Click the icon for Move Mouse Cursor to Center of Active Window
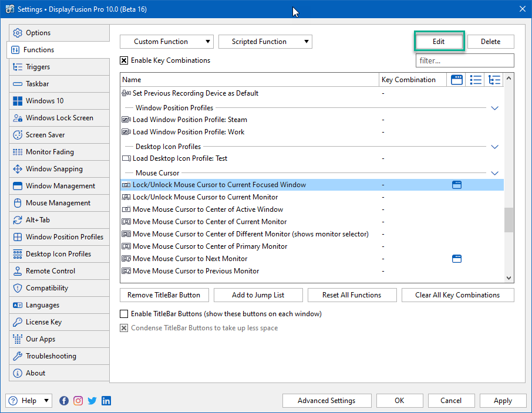532x413 pixels. [126, 209]
